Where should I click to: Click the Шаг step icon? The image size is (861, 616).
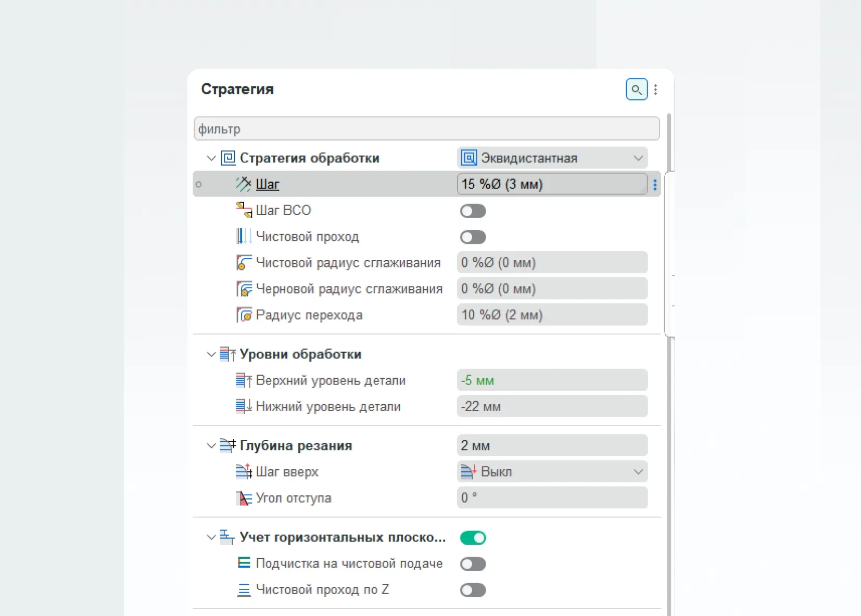pyautogui.click(x=243, y=184)
